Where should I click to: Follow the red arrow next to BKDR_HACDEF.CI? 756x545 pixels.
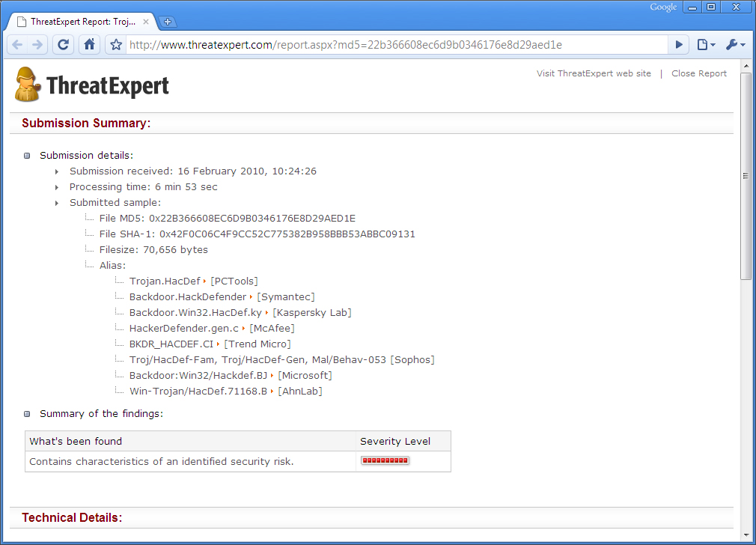click(219, 344)
